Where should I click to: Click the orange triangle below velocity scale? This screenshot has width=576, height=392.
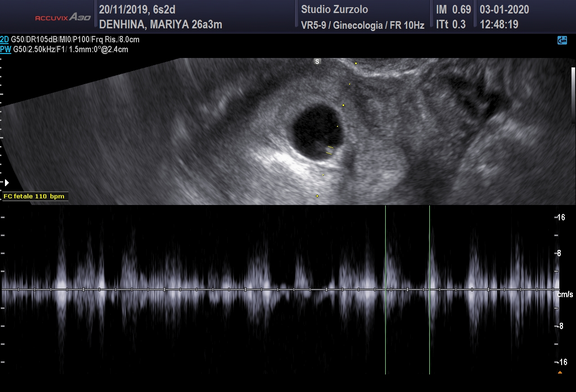(x=560, y=372)
